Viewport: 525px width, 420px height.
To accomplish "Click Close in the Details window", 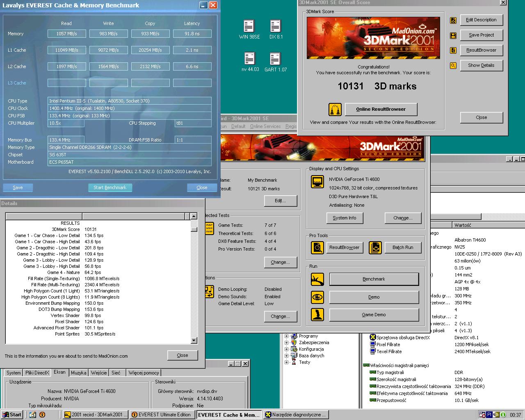I will 183,355.
